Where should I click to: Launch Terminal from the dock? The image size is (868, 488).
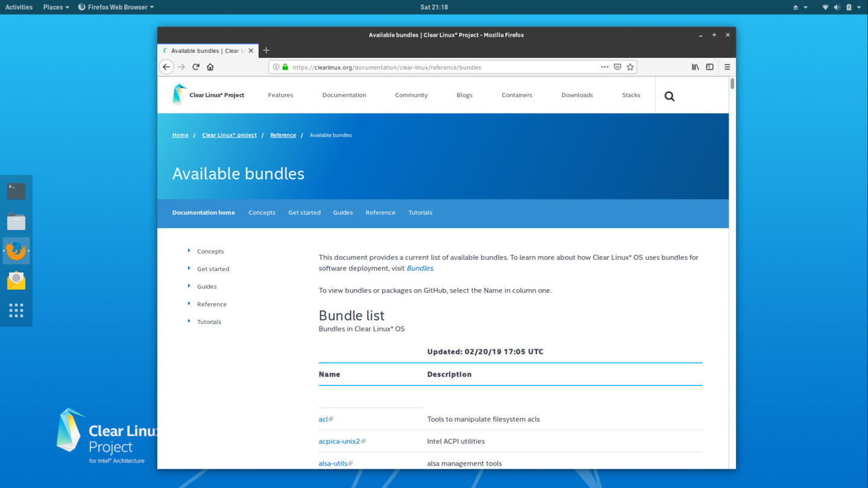[x=16, y=191]
